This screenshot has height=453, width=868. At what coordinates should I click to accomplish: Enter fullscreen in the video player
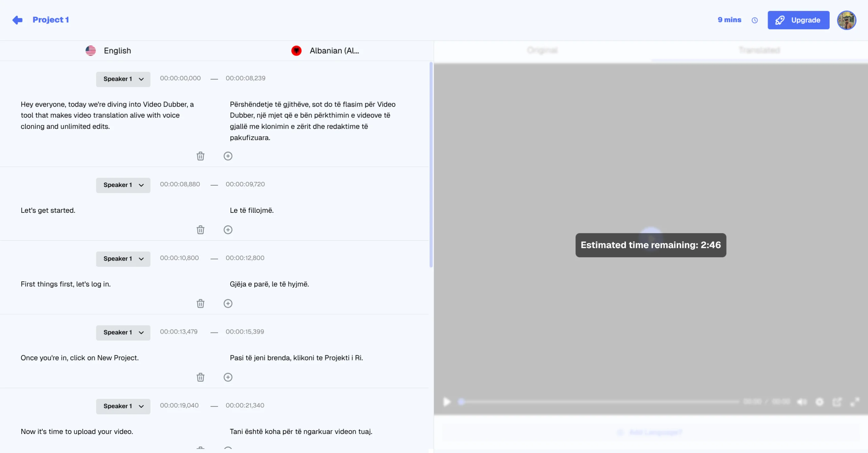(855, 402)
